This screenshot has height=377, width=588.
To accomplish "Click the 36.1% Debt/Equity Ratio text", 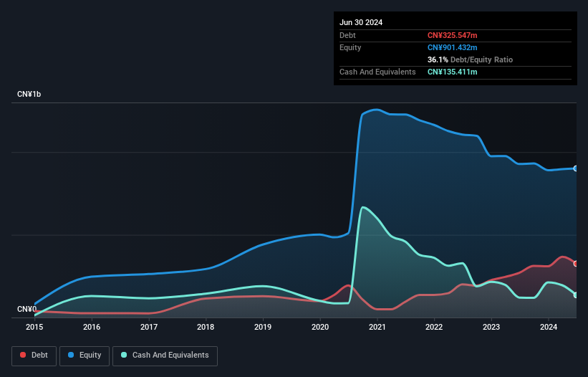I will tap(470, 59).
